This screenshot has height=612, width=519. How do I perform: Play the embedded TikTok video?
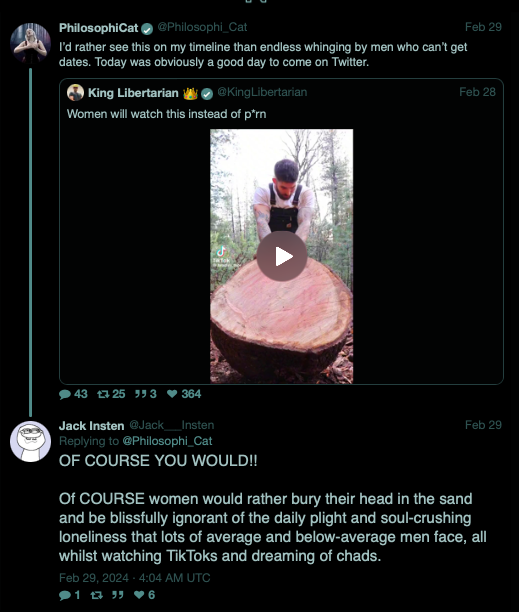click(x=282, y=256)
